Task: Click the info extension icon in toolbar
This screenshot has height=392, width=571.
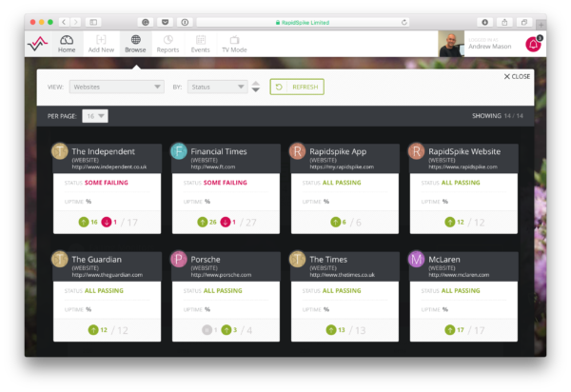Action: (185, 22)
